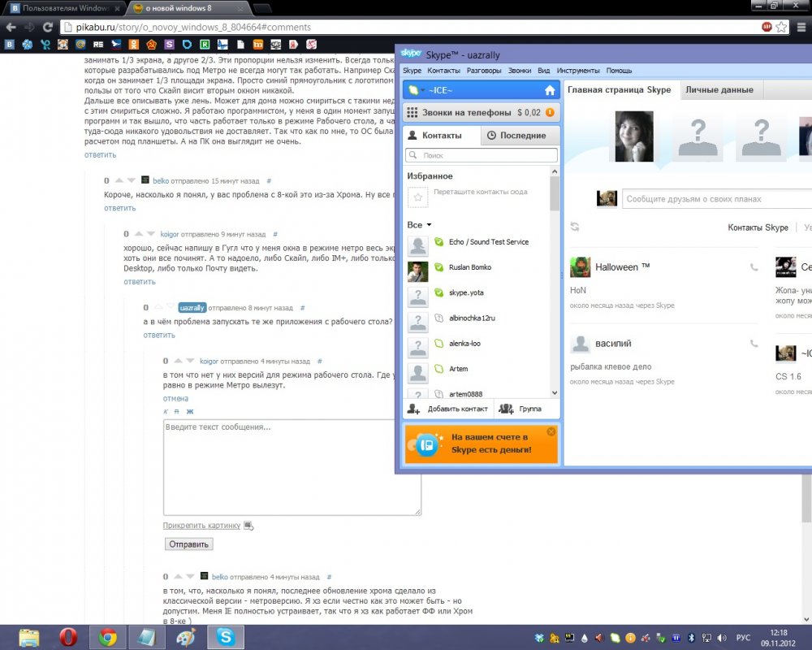
Task: Open the RE bookmark icon
Action: pos(98,45)
